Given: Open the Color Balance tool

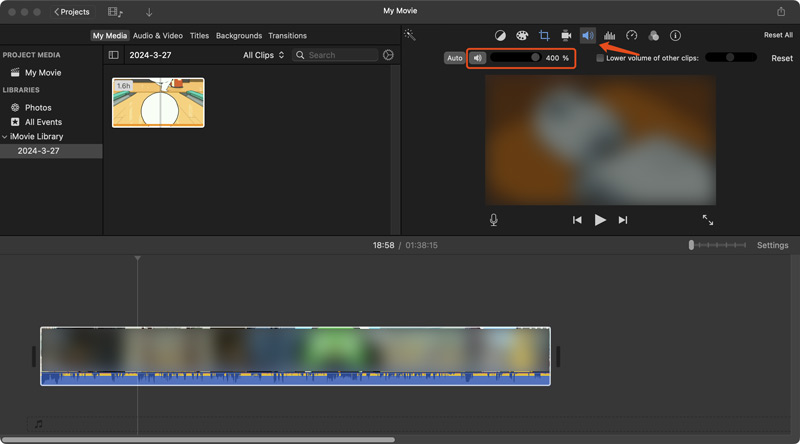Looking at the screenshot, I should pos(500,36).
